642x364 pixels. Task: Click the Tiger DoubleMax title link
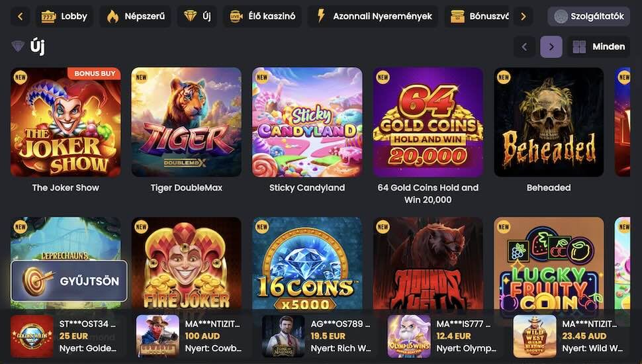click(x=187, y=188)
